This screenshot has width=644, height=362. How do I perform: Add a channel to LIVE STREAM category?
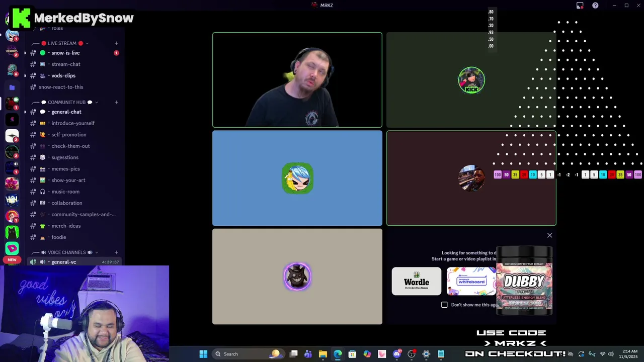click(116, 43)
